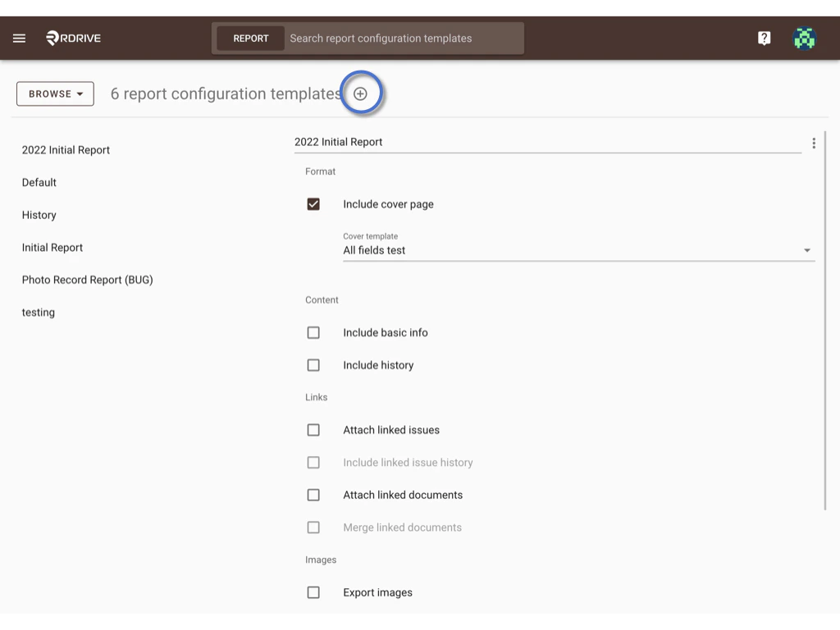The height and width of the screenshot is (630, 840).
Task: Click the plus icon to add a new template
Action: 361,93
